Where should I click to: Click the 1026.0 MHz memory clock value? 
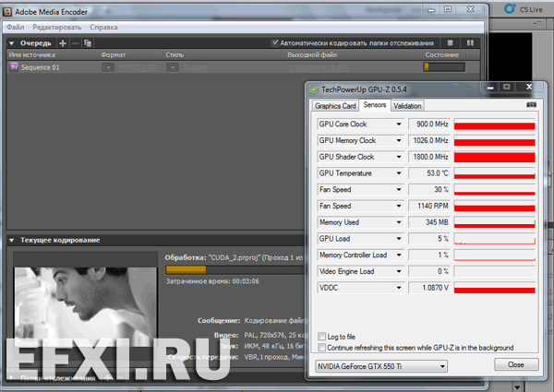point(429,140)
